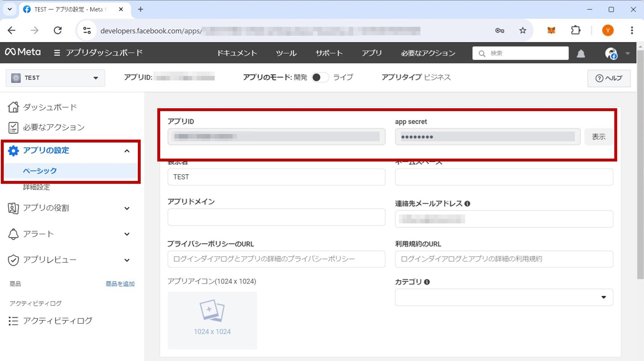Click inside the アプリドメイン input field
Image resolution: width=644 pixels, height=361 pixels.
pyautogui.click(x=276, y=217)
